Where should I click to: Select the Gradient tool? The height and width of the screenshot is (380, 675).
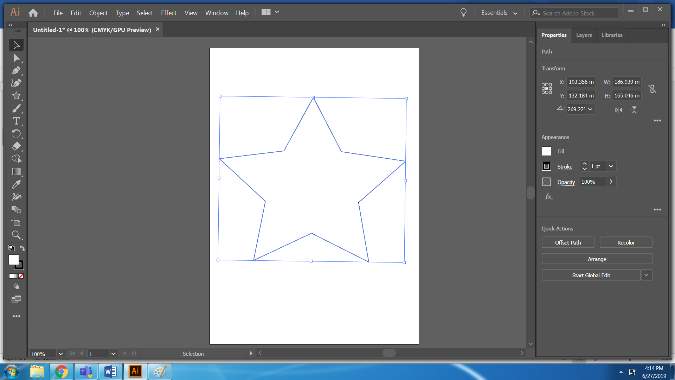point(16,172)
